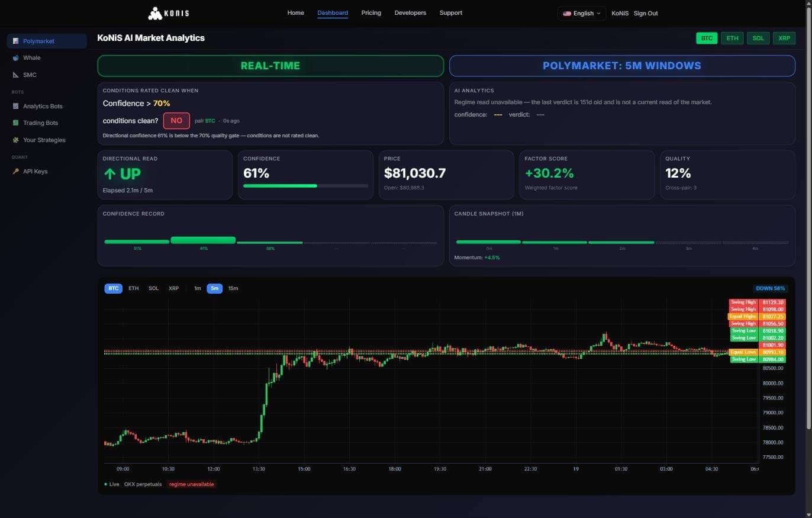Click the Trading Bots icon

[16, 123]
